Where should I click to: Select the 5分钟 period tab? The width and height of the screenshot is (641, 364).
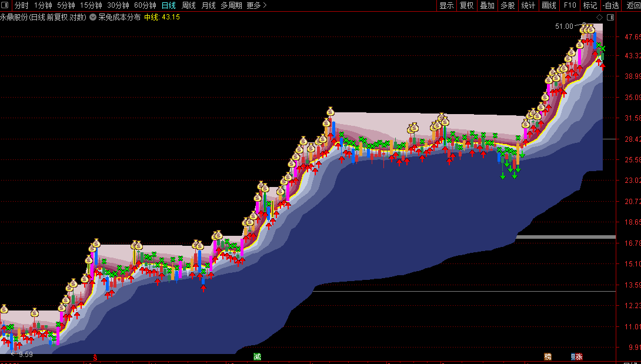[x=66, y=5]
